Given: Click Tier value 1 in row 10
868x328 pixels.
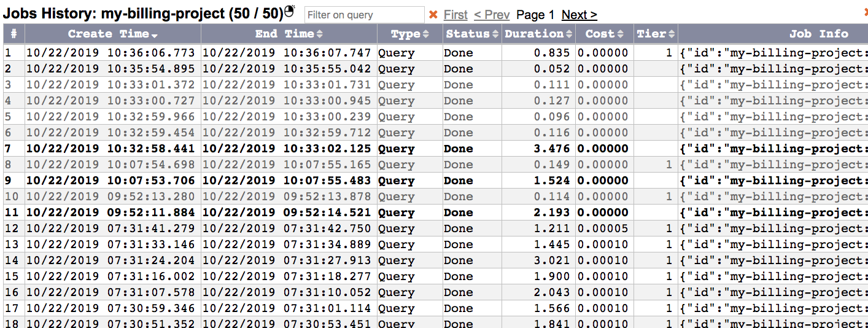Looking at the screenshot, I should click(668, 197).
